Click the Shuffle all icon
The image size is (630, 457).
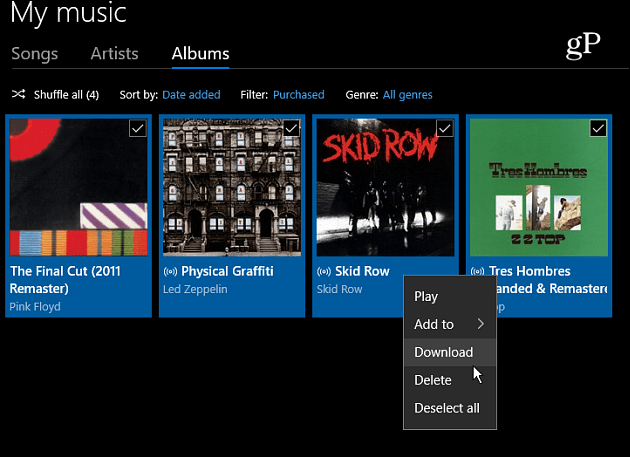click(x=18, y=94)
